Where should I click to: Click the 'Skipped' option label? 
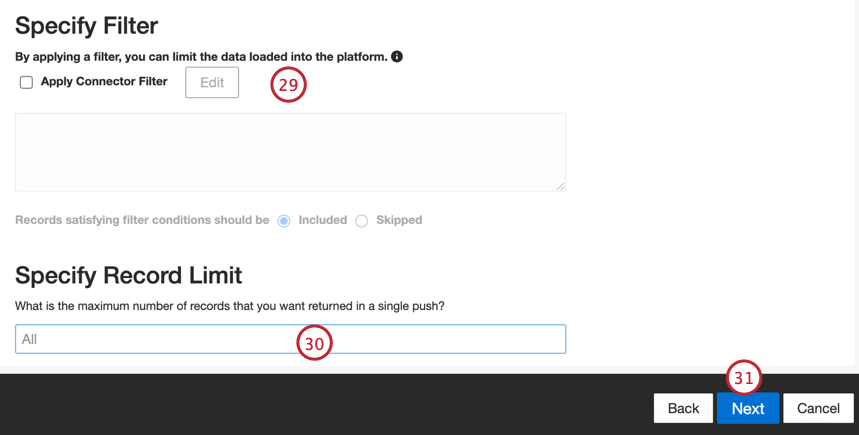coord(399,220)
